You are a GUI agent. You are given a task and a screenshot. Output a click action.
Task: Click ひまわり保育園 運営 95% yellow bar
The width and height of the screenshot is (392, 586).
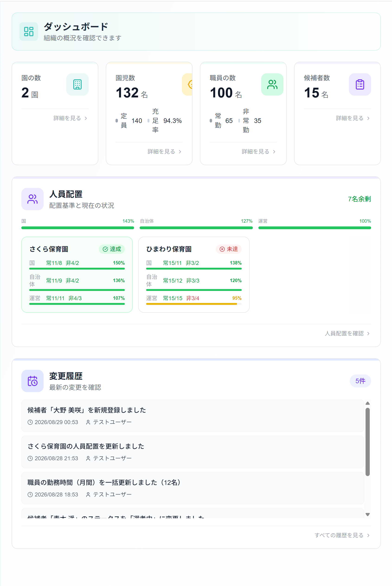[x=194, y=304]
